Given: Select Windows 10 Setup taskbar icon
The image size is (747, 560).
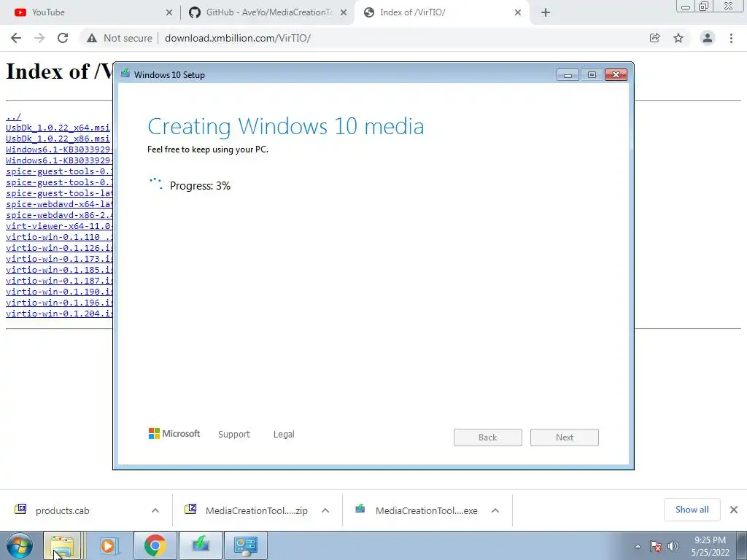Looking at the screenshot, I should tap(201, 545).
